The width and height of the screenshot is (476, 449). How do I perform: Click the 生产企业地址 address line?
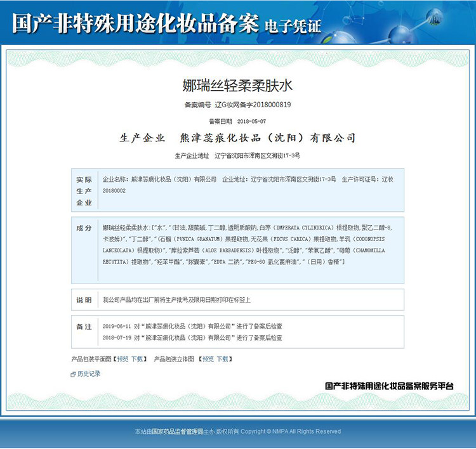(x=237, y=155)
